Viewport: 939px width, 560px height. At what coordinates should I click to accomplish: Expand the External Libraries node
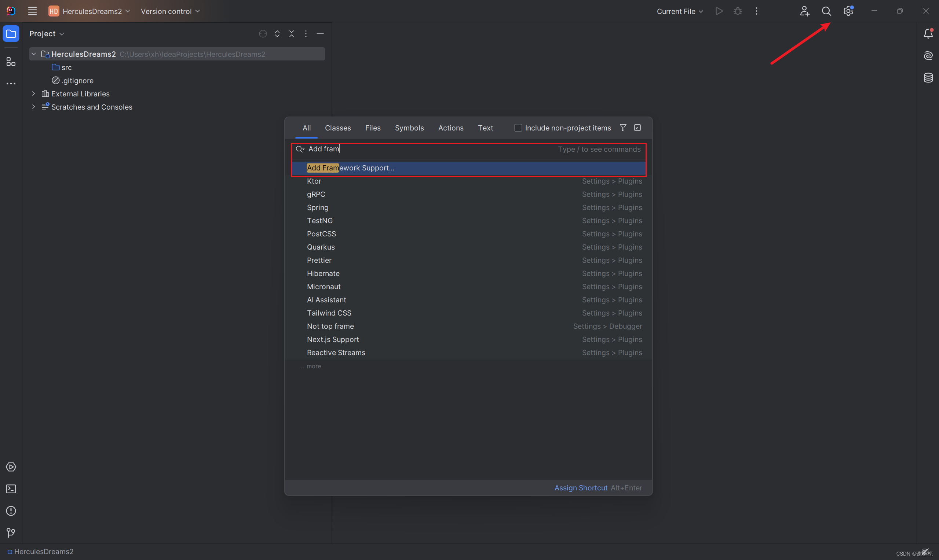(x=33, y=93)
